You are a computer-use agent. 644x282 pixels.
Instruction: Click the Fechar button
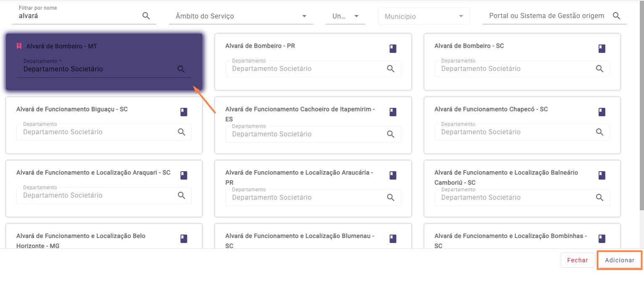point(578,260)
